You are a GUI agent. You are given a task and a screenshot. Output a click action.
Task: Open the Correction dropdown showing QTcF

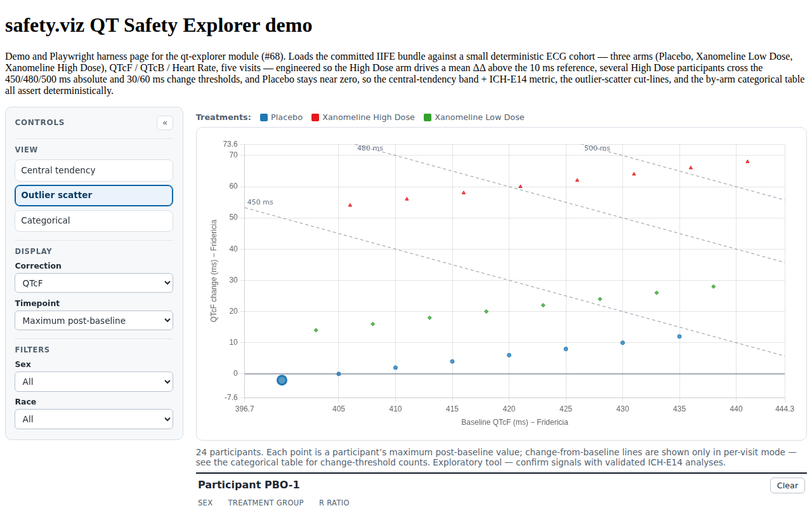click(94, 283)
